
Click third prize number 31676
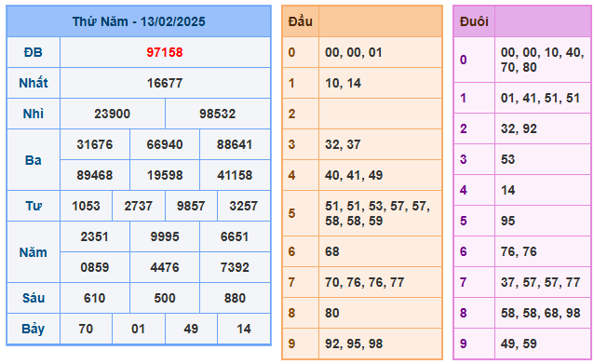[95, 144]
